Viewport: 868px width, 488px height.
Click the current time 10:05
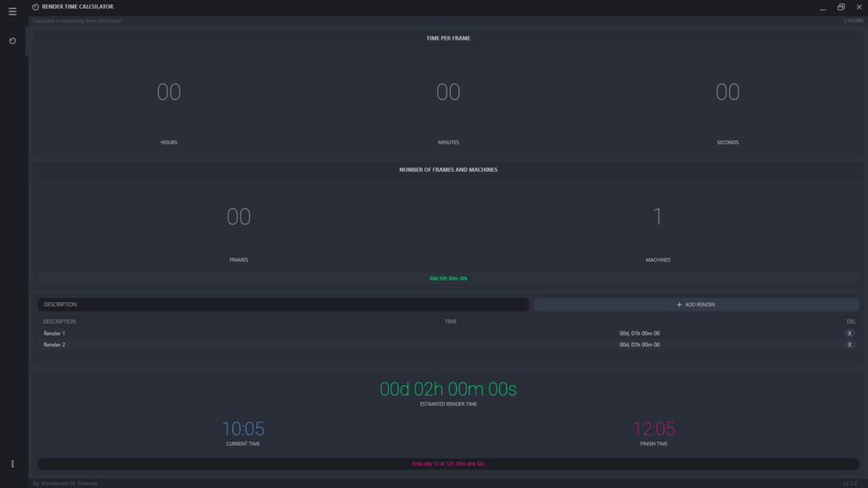243,428
